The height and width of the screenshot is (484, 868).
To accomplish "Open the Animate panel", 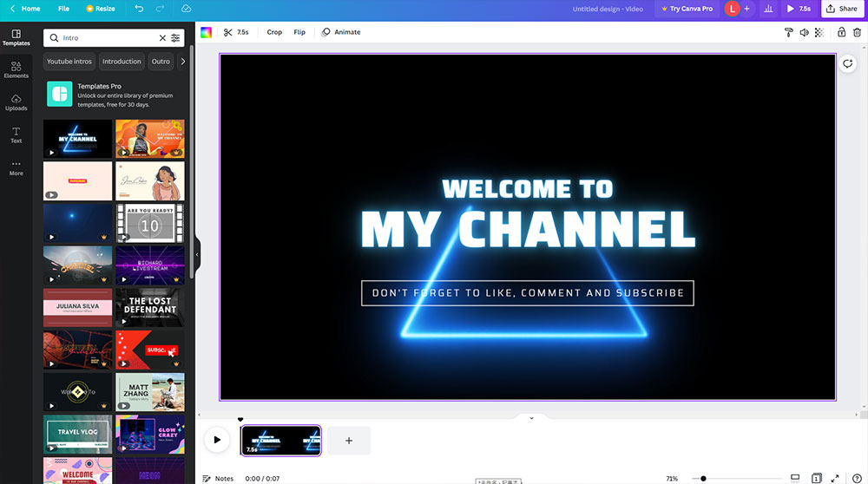I will tap(341, 32).
